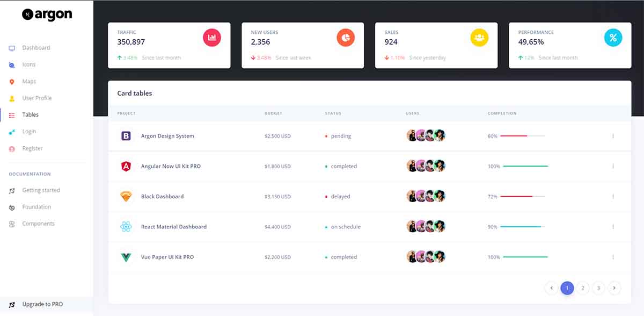Open options menu for Black Dashboard row
The image size is (644, 316).
point(613,197)
